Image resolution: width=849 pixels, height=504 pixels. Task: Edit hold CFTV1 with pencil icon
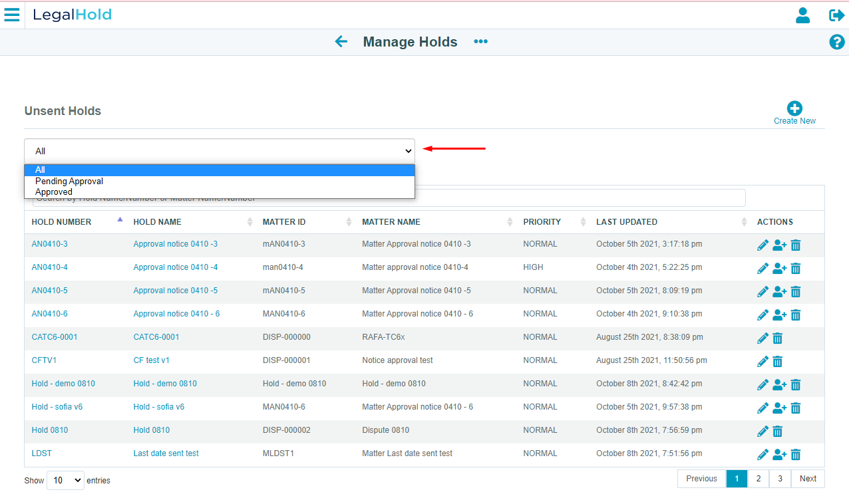pyautogui.click(x=763, y=362)
